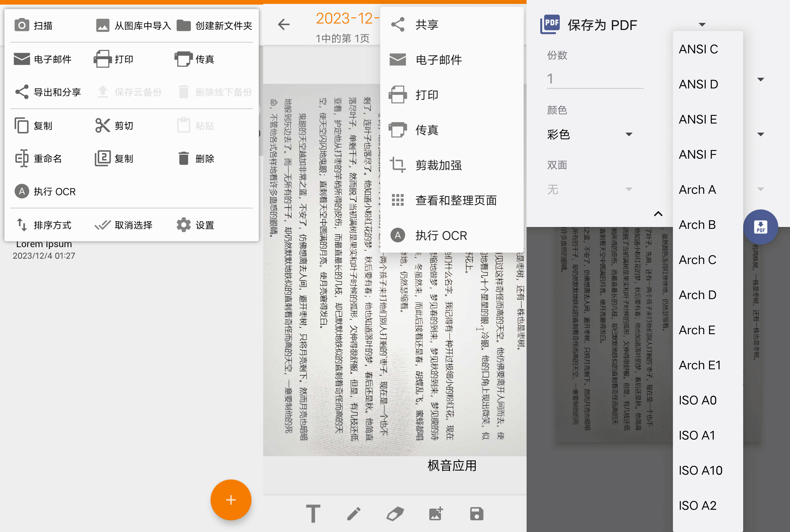Go back with the arrow in viewer
The width and height of the screenshot is (790, 532).
(284, 24)
